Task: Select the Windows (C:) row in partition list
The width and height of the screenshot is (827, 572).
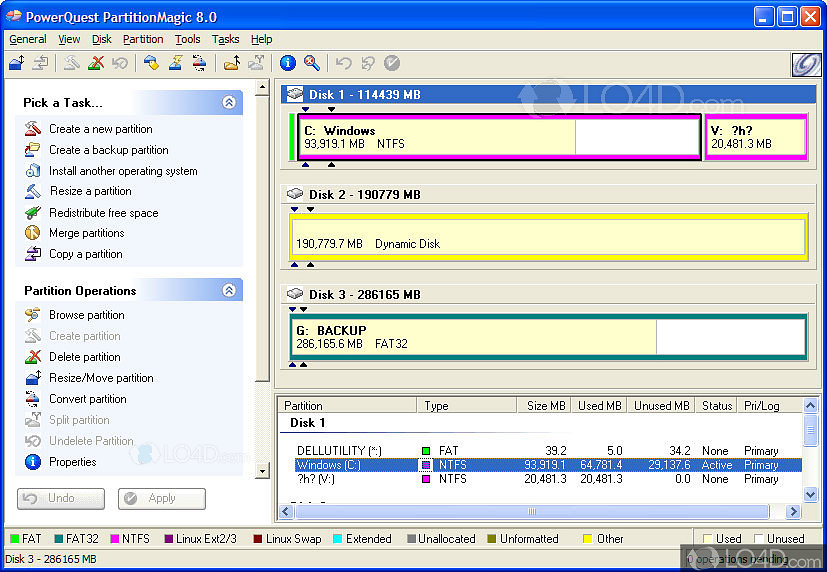Action: tap(547, 464)
